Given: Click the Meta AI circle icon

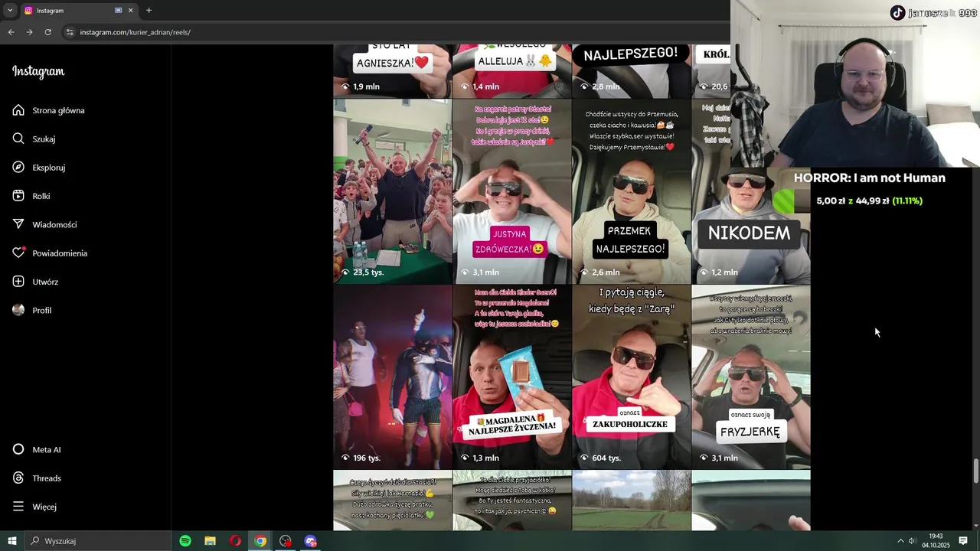Looking at the screenshot, I should 18,449.
